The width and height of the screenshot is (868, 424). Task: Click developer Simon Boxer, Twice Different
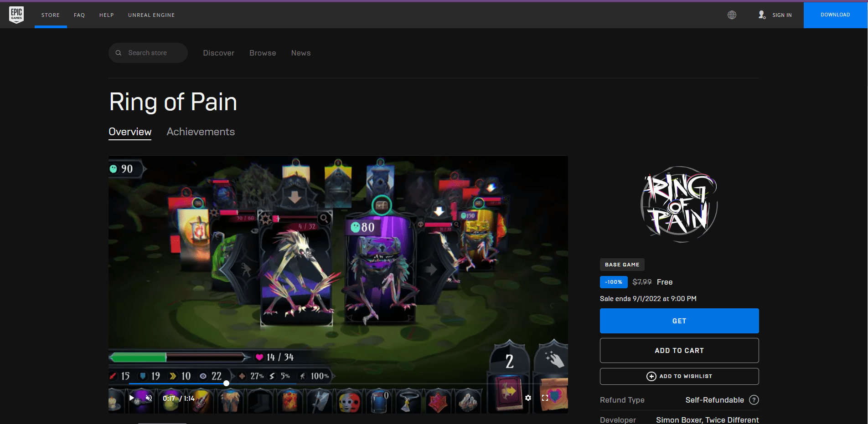(x=708, y=419)
